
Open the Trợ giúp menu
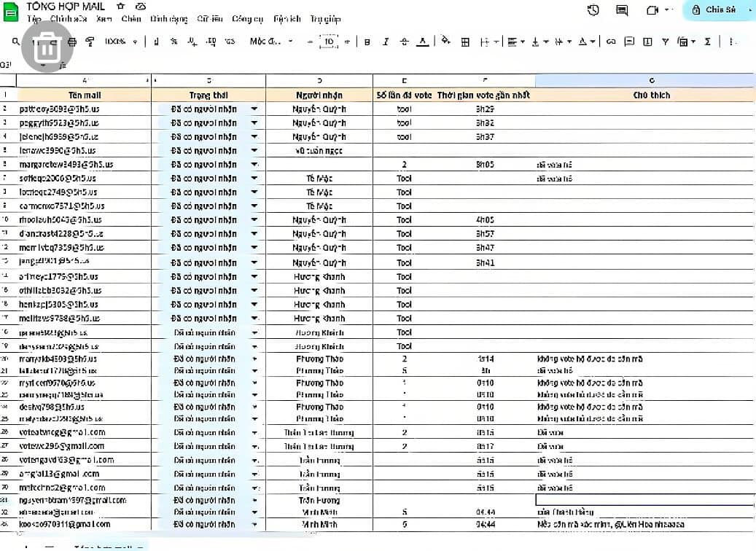point(324,19)
